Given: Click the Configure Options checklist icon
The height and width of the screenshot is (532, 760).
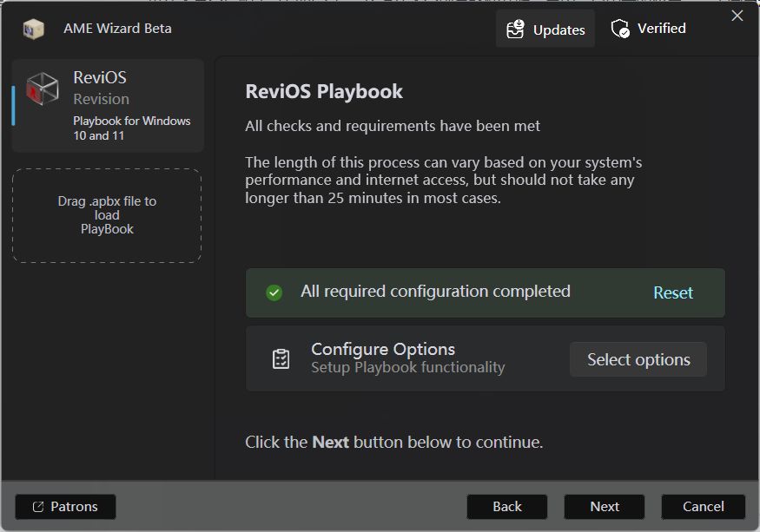Looking at the screenshot, I should point(281,359).
